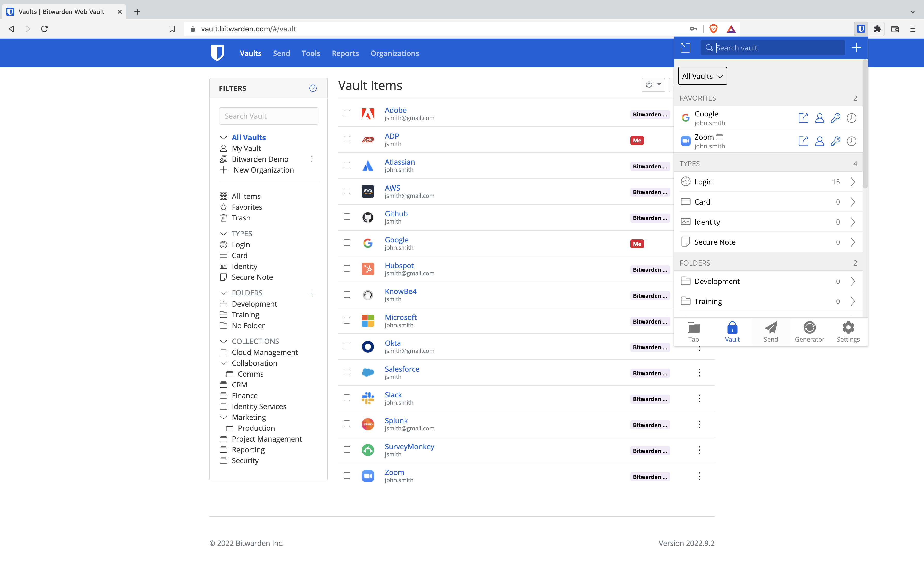The width and height of the screenshot is (924, 577).
Task: Collapse the COLLECTIONS section chevron
Action: 223,341
